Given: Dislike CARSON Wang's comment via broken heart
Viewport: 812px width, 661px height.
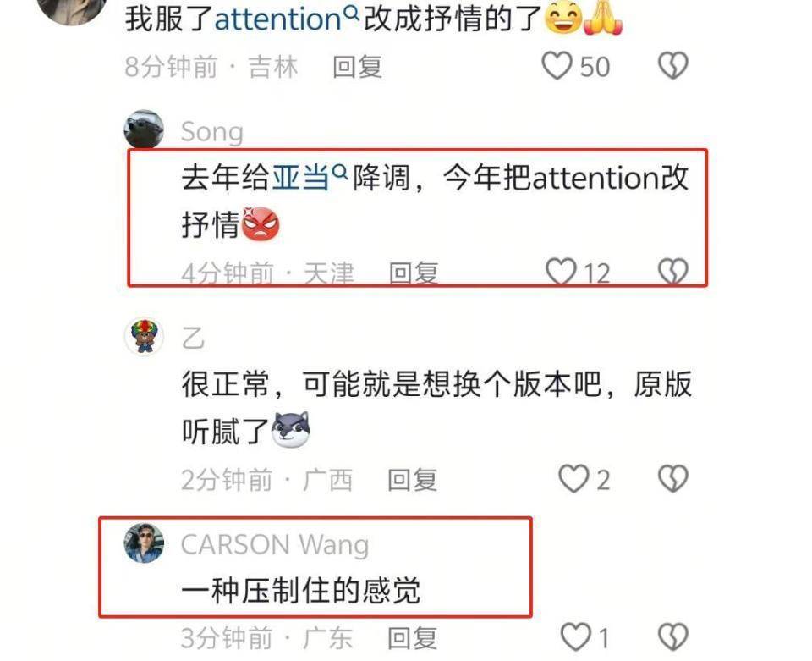Looking at the screenshot, I should [x=672, y=637].
